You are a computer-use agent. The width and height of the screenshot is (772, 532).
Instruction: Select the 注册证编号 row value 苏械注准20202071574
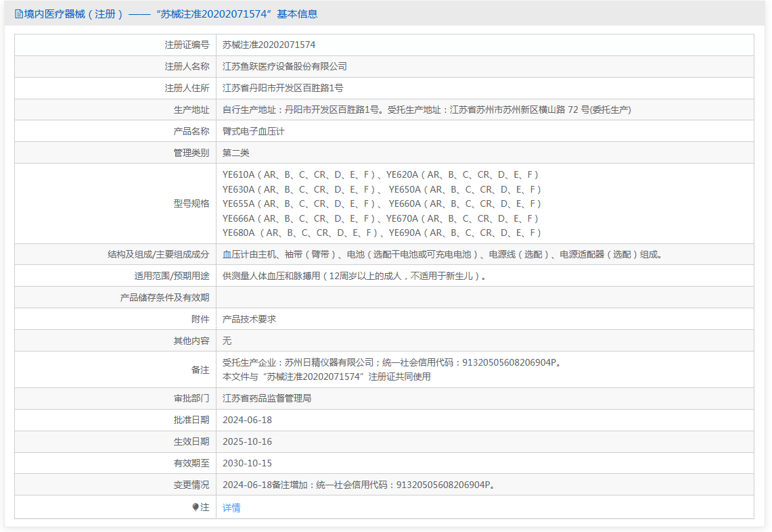(x=269, y=45)
